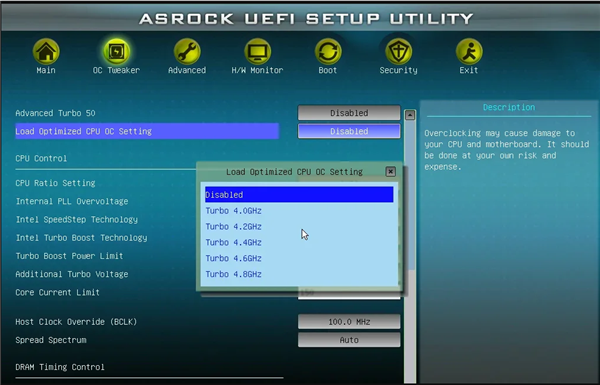Open Advanced Turbo 50 Disabled dropdown

[349, 113]
